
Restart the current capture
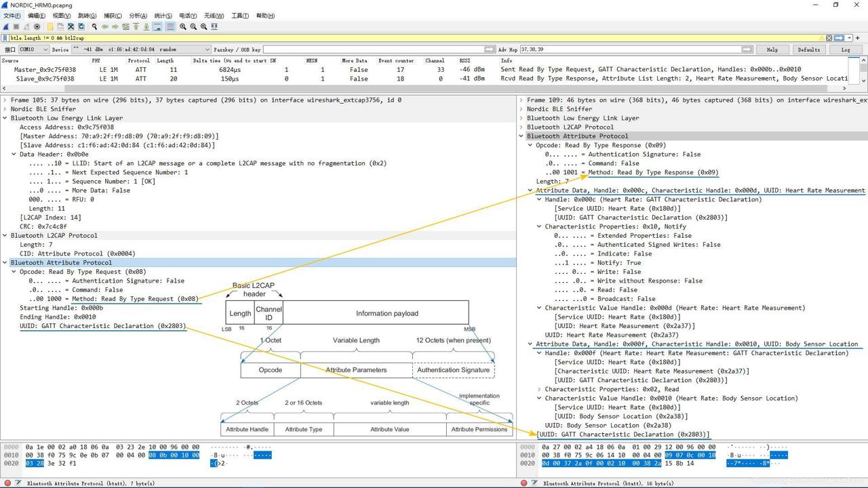(26, 26)
